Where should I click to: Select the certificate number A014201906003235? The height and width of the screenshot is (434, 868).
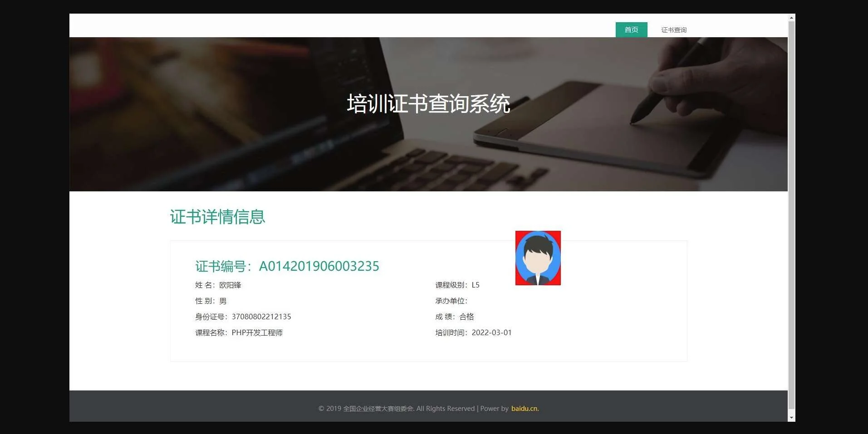pos(319,266)
